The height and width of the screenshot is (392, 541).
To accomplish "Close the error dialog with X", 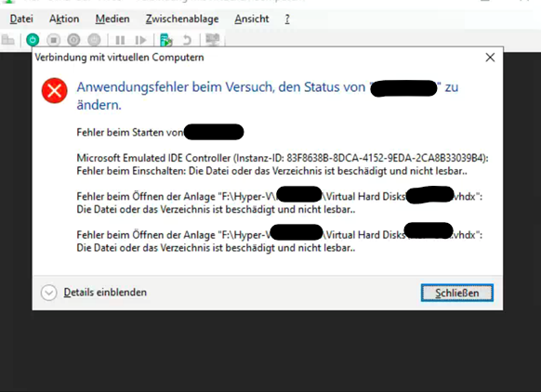I will coord(490,58).
